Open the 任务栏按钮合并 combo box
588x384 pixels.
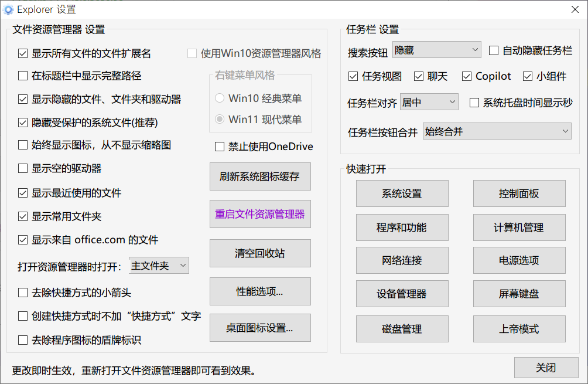497,132
